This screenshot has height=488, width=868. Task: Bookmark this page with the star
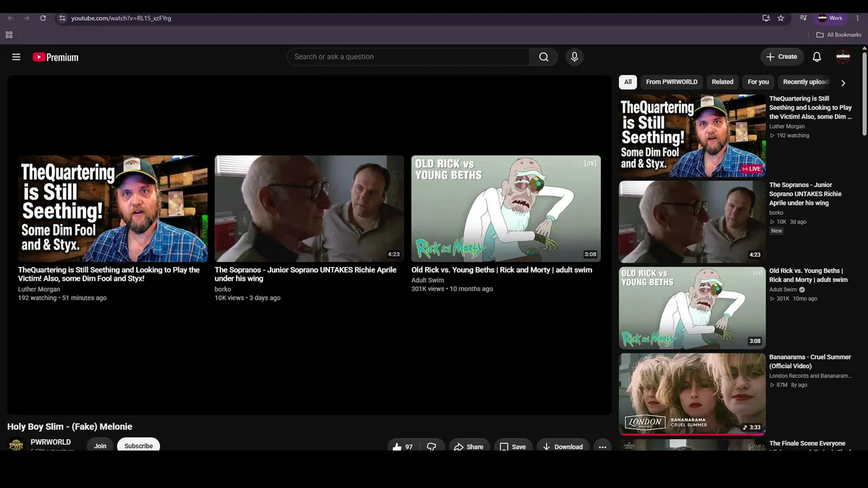(781, 18)
